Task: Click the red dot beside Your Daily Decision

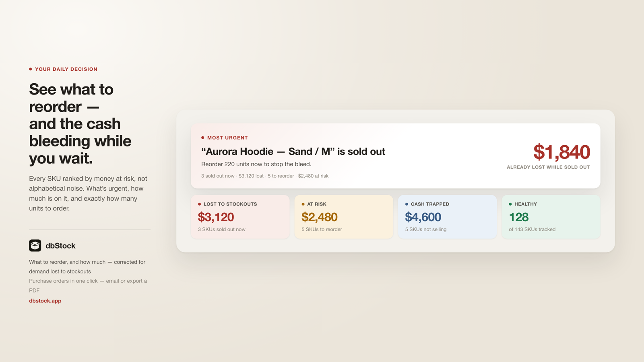Action: (x=31, y=69)
